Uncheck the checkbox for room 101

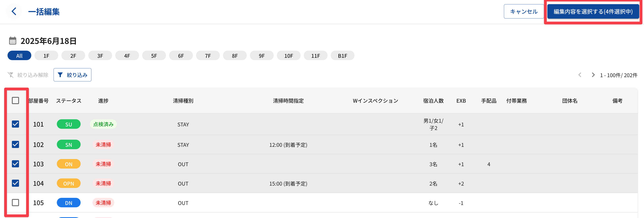[x=15, y=124]
